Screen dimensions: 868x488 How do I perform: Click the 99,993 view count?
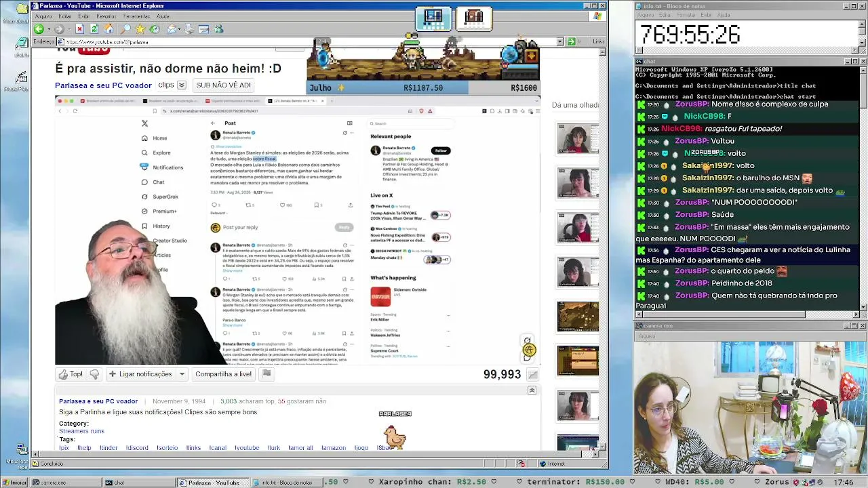[x=502, y=374]
